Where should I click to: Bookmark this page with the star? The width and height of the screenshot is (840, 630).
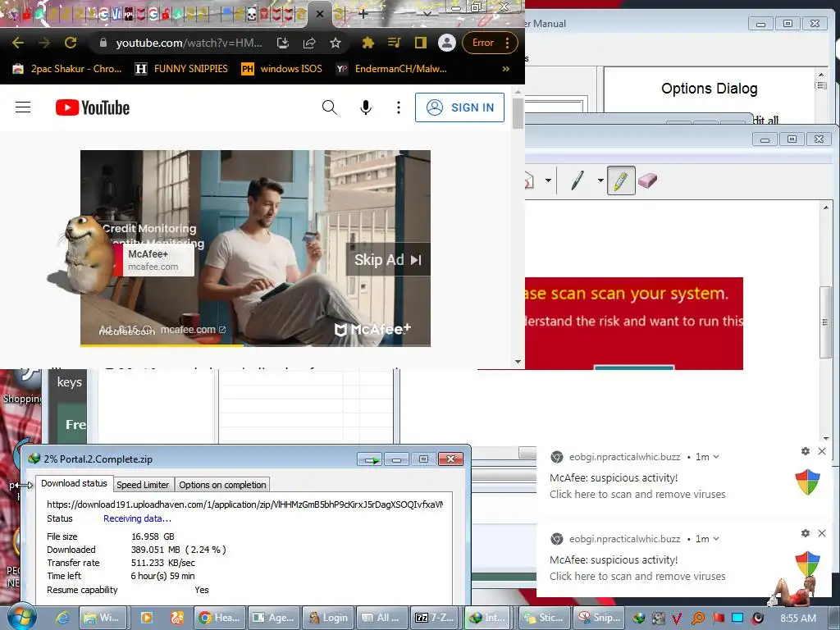[336, 43]
